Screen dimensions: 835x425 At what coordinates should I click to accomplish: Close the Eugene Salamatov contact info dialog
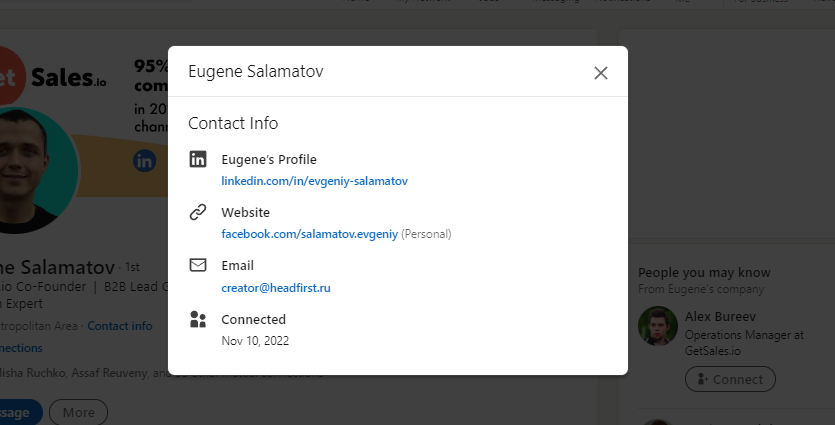click(x=600, y=73)
